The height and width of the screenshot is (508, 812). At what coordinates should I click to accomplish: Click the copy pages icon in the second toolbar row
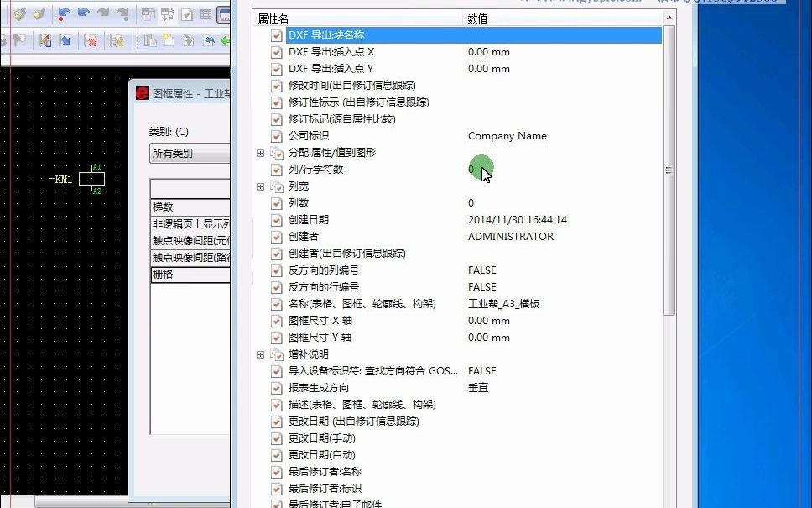pyautogui.click(x=150, y=40)
